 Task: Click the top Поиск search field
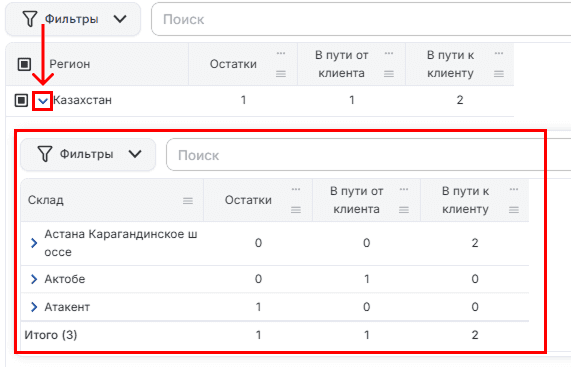[361, 19]
